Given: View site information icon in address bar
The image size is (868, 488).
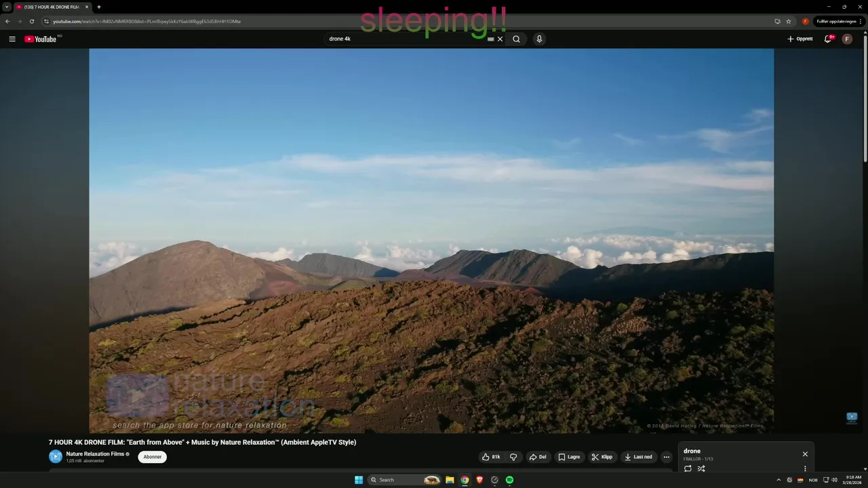Looking at the screenshot, I should click(46, 21).
